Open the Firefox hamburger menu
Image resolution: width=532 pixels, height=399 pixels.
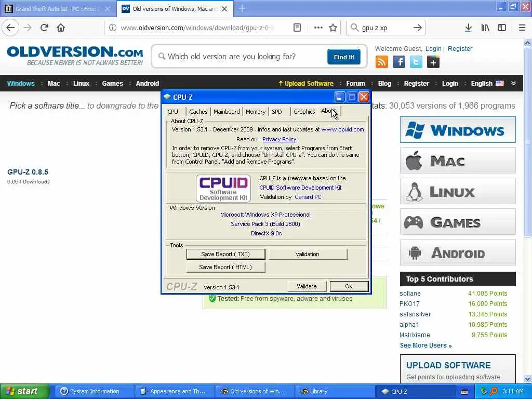coord(522,28)
